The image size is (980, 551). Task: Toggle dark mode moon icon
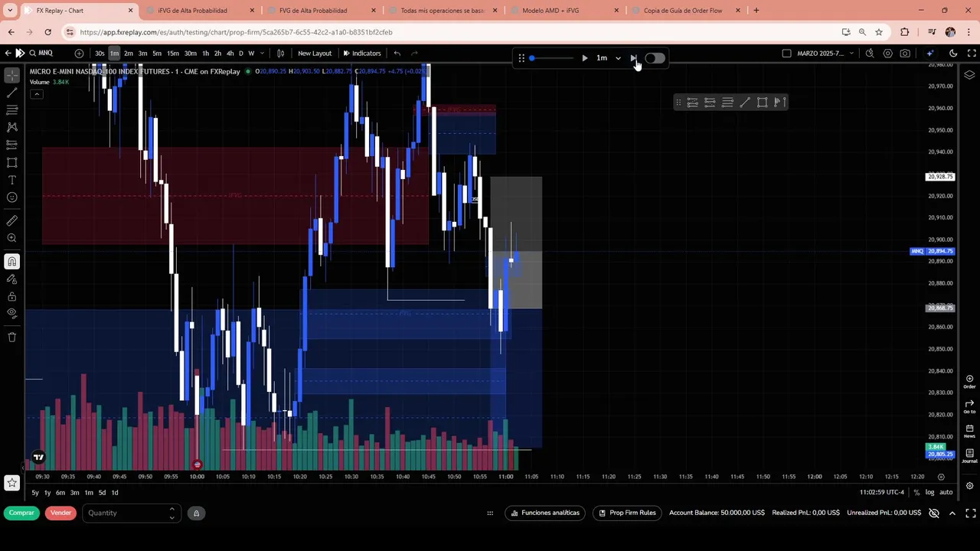[953, 54]
